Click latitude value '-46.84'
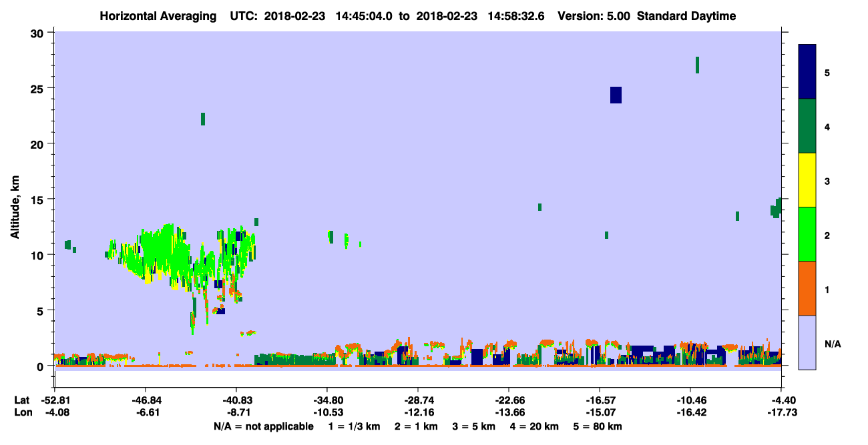This screenshot has height=445, width=868. click(145, 400)
